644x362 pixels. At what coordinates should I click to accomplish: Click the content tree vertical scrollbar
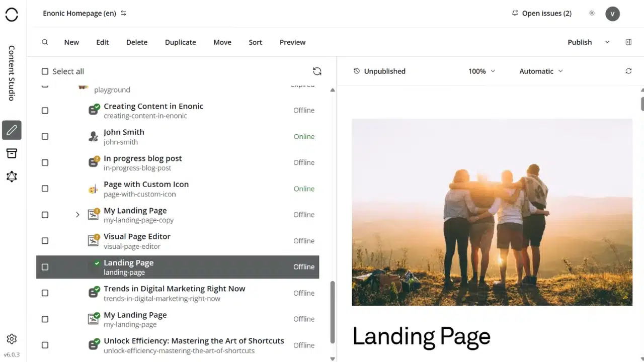coord(332,312)
